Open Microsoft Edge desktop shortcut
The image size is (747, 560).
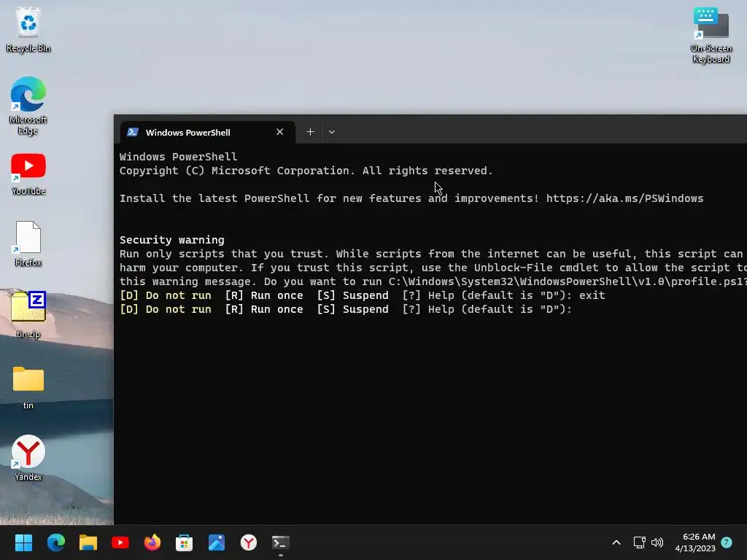(28, 106)
